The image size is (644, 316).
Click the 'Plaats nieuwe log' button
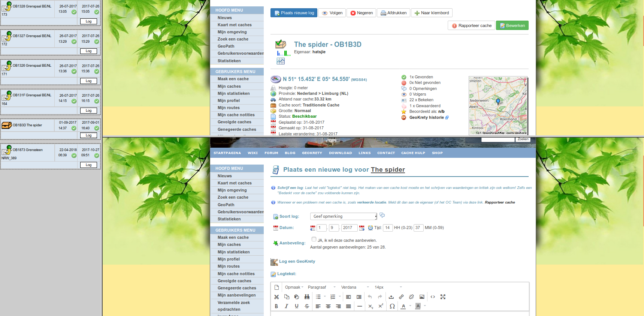coord(294,13)
